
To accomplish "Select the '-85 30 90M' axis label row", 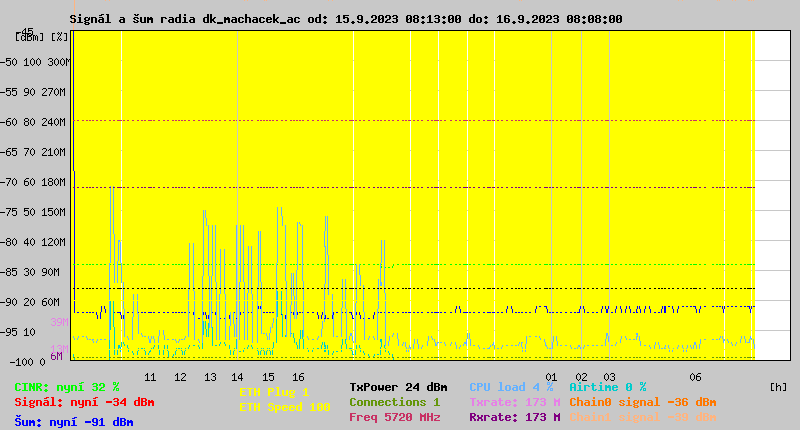I will 32,272.
